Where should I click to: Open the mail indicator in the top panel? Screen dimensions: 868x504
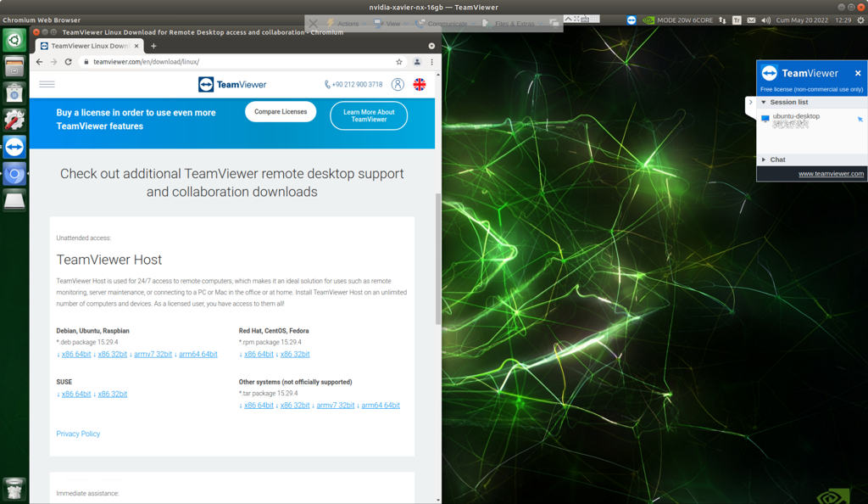[751, 20]
